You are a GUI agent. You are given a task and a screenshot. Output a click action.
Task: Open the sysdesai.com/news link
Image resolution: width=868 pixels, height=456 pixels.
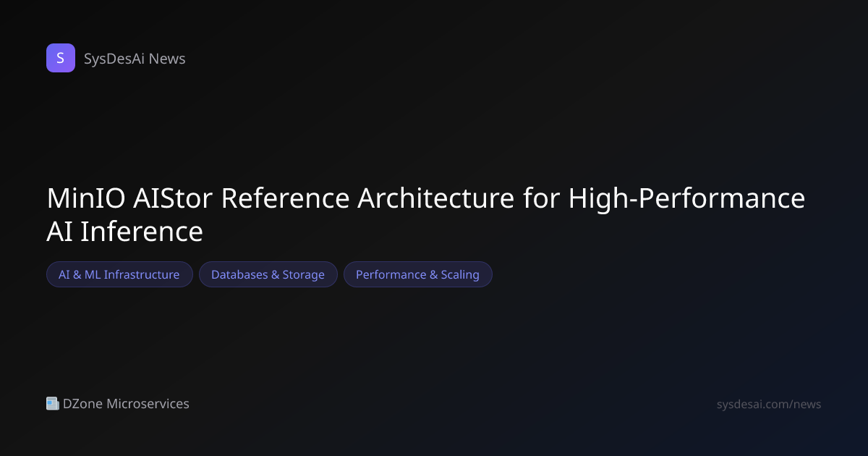(769, 404)
